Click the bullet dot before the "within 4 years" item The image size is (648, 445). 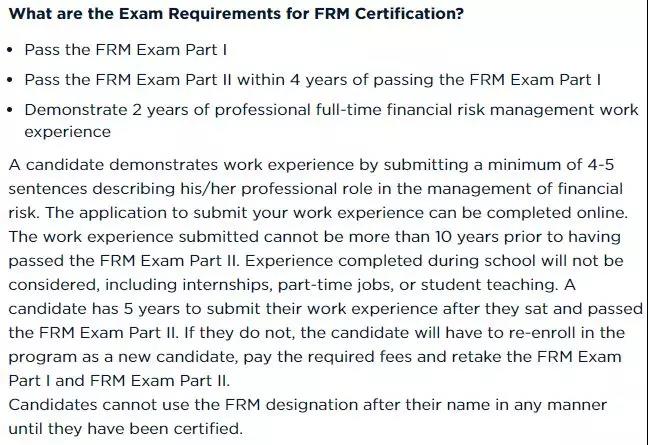pyautogui.click(x=10, y=79)
